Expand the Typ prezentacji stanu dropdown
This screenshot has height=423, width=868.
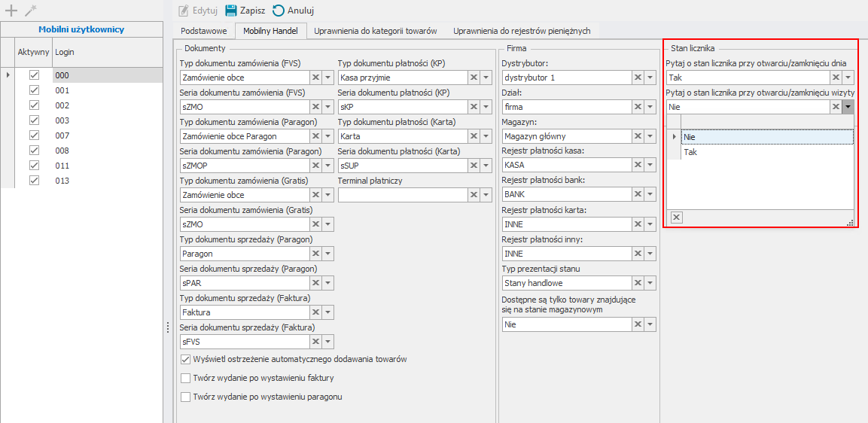(650, 283)
